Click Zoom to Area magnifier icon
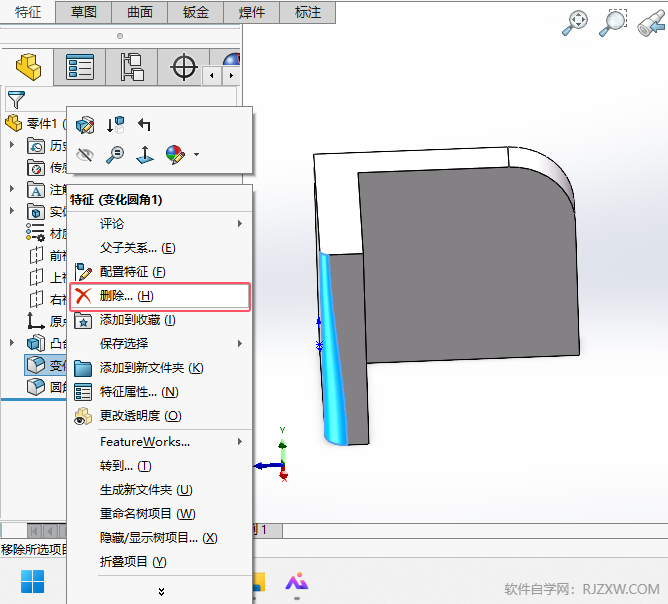Image resolution: width=668 pixels, height=604 pixels. point(613,23)
